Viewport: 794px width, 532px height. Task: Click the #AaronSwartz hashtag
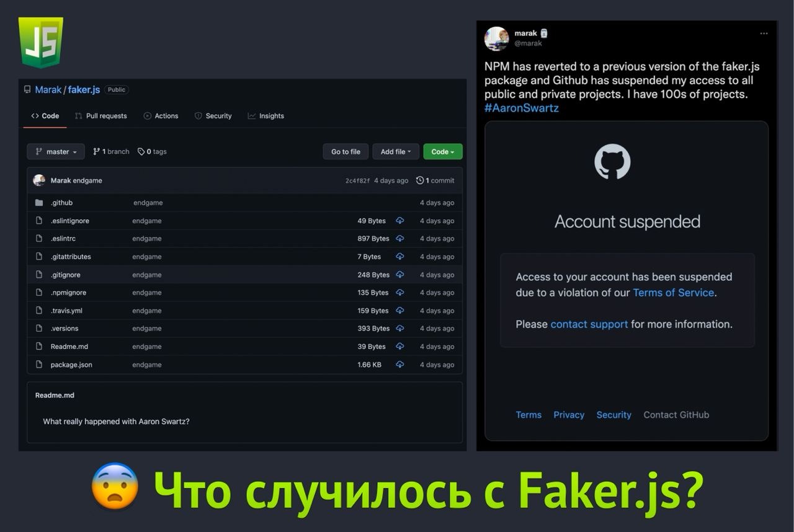[x=522, y=108]
